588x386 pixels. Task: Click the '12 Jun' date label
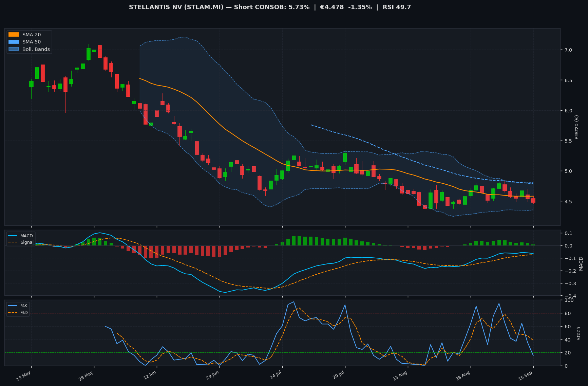click(150, 376)
